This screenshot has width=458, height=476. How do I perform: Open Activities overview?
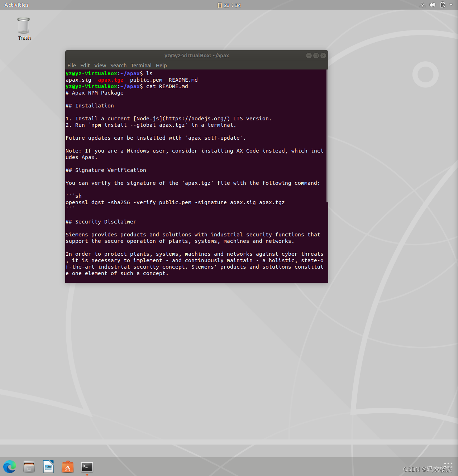pos(16,5)
